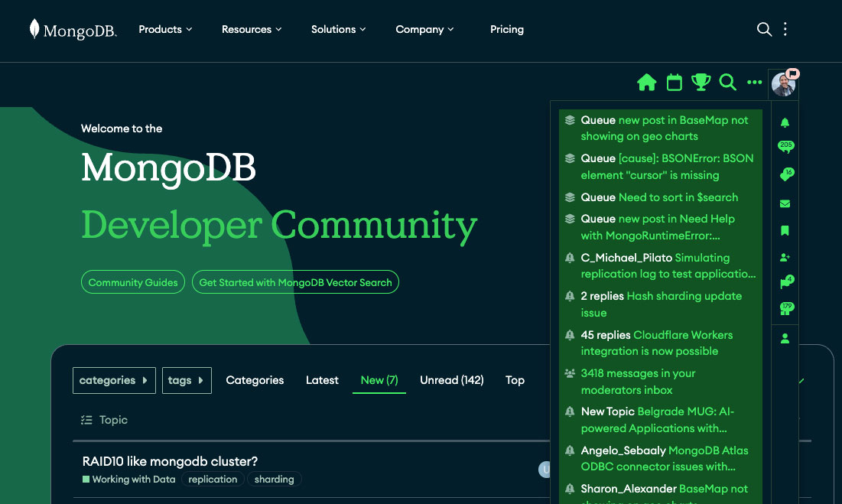Open Queue notification Need to sort in $search

point(661,197)
